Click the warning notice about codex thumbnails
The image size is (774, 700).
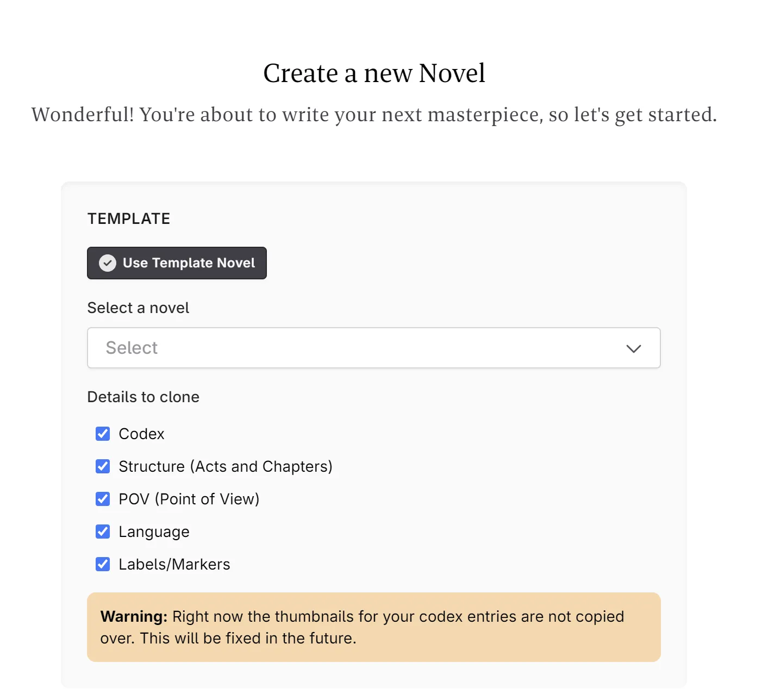pyautogui.click(x=373, y=627)
